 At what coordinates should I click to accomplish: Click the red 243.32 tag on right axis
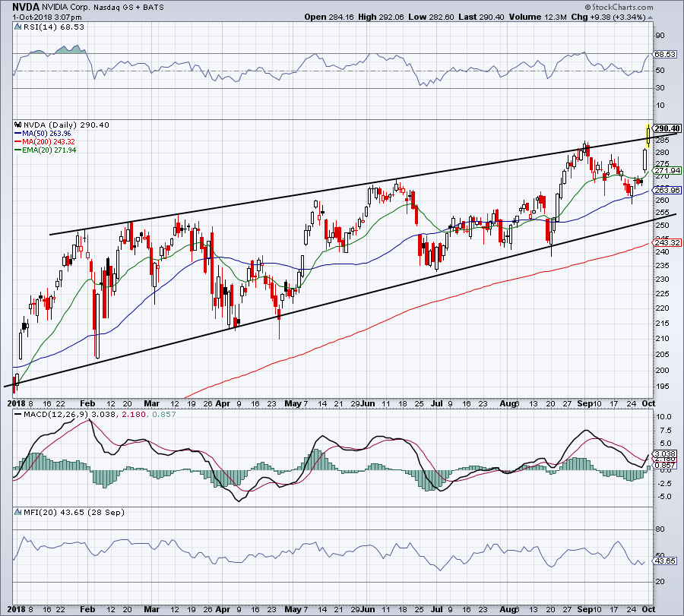pyautogui.click(x=667, y=242)
